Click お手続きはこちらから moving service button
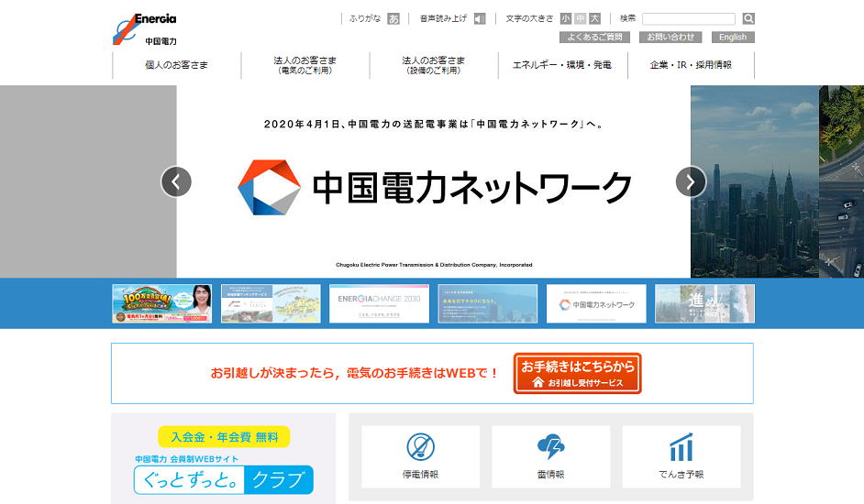Screen dimensions: 864x504 [578, 374]
